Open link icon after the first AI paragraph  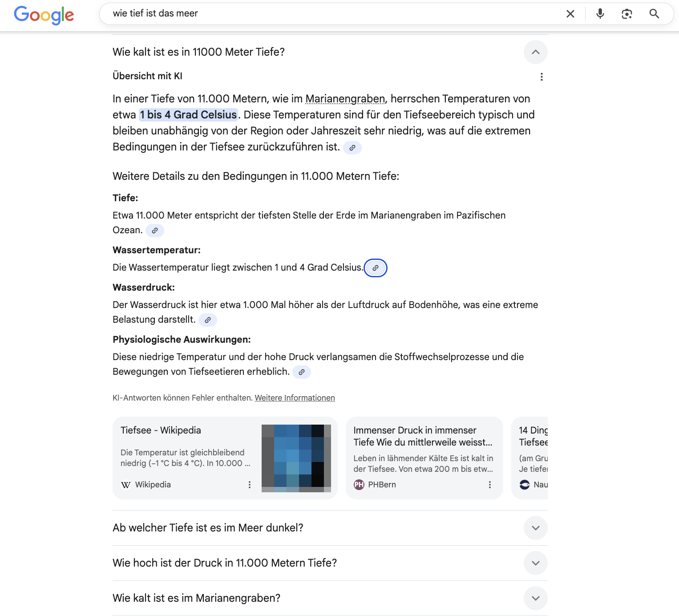click(352, 148)
